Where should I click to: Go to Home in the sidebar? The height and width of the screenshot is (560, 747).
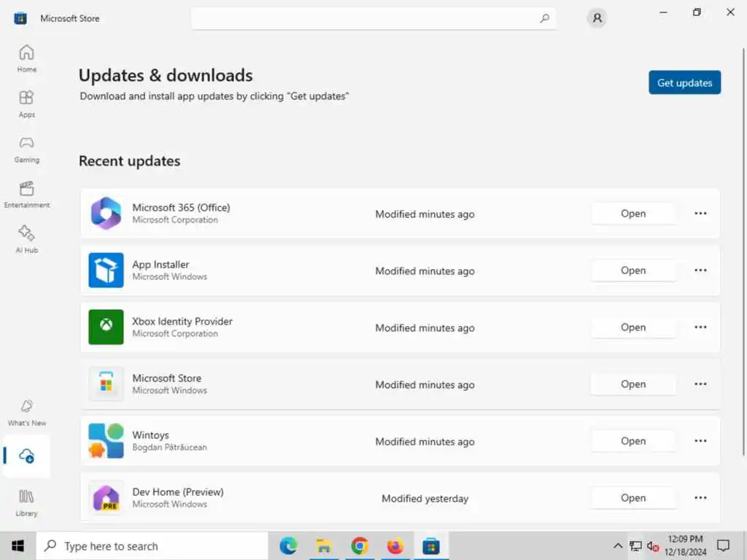[27, 58]
